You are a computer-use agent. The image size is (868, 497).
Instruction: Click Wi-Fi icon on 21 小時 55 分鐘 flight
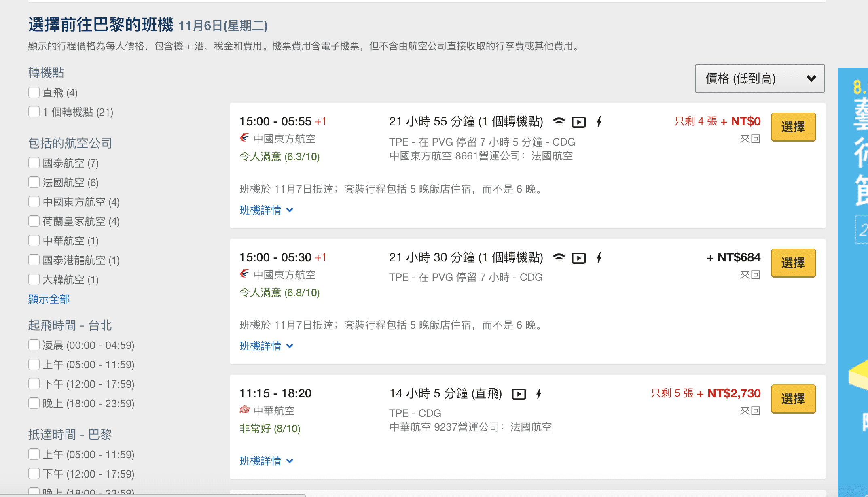coord(559,121)
